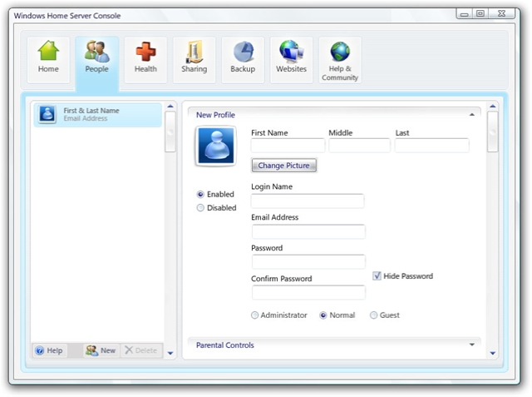
Task: Focus the Last name field
Action: tap(432, 146)
